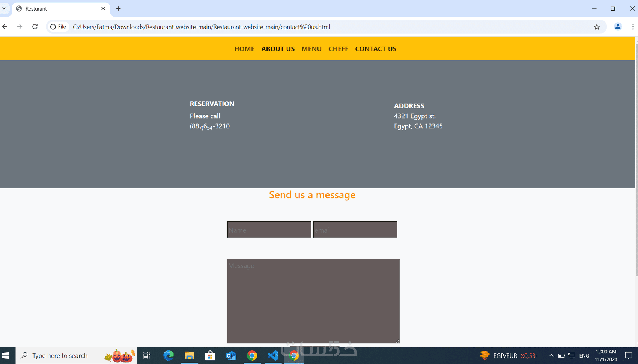The width and height of the screenshot is (638, 364).
Task: Open the notification center icon
Action: click(629, 356)
